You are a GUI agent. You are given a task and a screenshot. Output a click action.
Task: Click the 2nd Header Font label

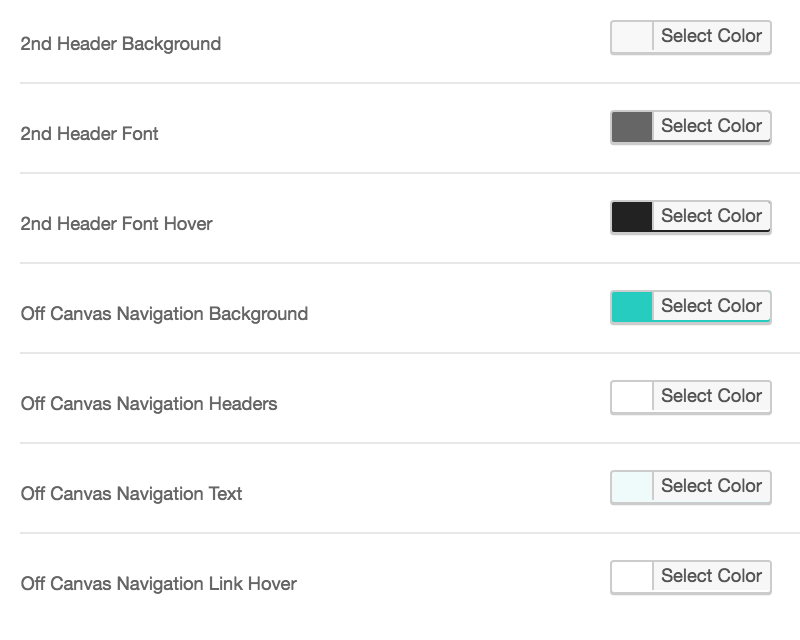89,134
